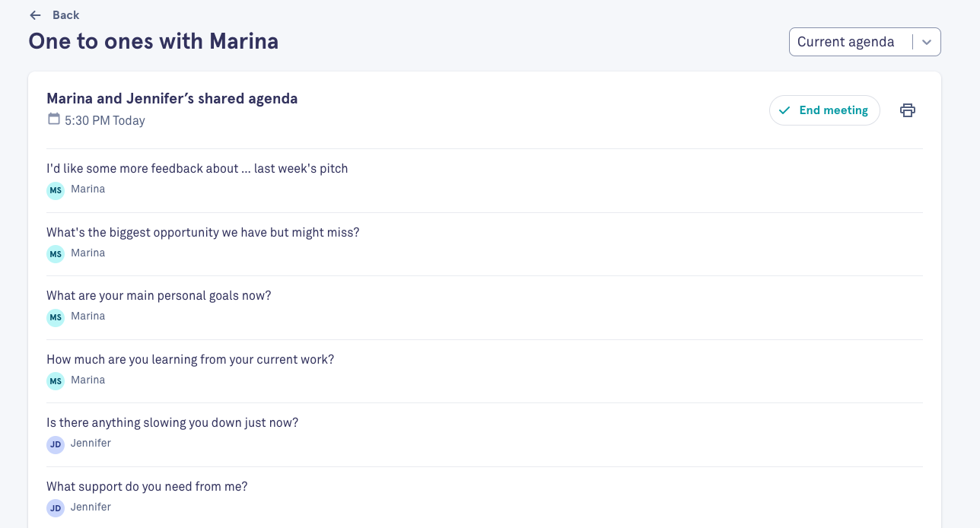The height and width of the screenshot is (528, 980).
Task: Go back using the Back link
Action: click(x=54, y=15)
